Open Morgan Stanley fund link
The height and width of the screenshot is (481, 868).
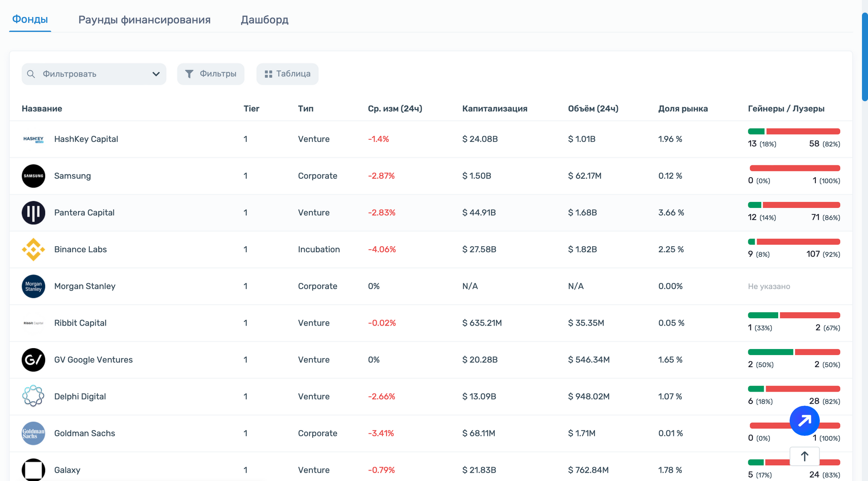(85, 286)
